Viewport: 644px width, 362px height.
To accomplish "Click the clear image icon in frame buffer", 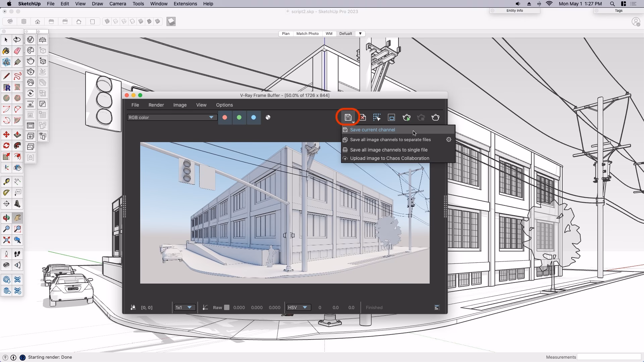I will click(363, 118).
